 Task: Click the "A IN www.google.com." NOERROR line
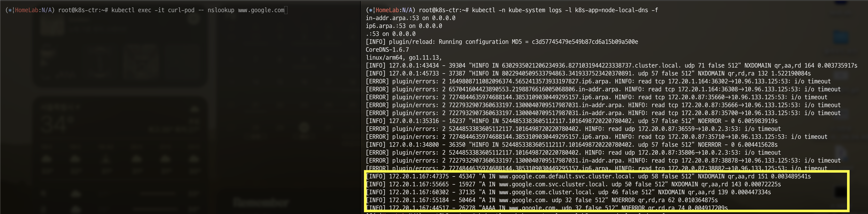click(542, 200)
